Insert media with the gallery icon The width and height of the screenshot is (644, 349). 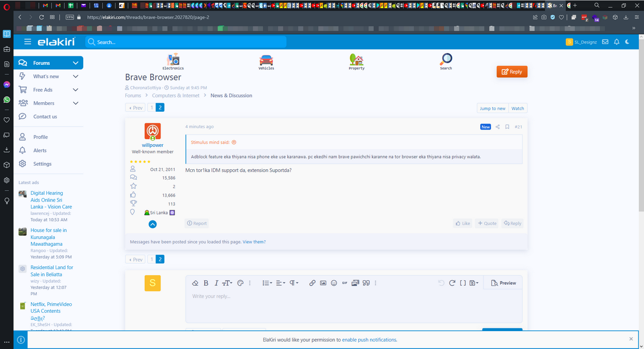click(x=356, y=283)
